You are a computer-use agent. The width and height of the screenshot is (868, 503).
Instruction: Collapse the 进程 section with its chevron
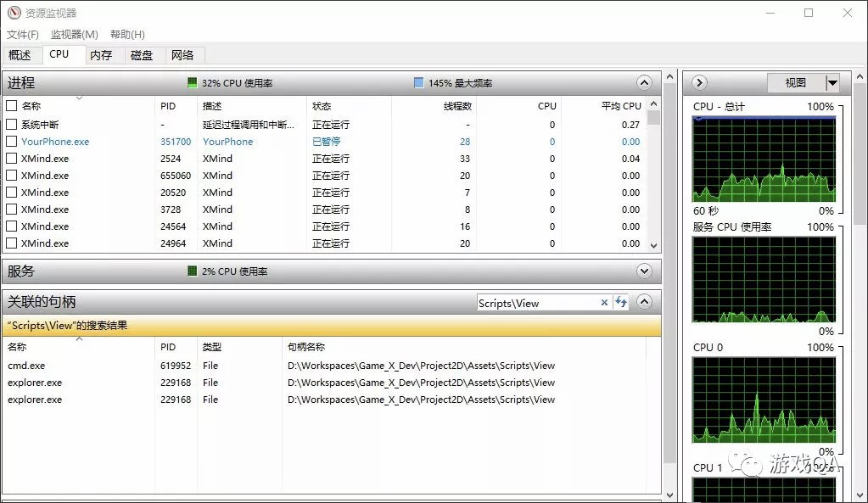click(x=644, y=83)
